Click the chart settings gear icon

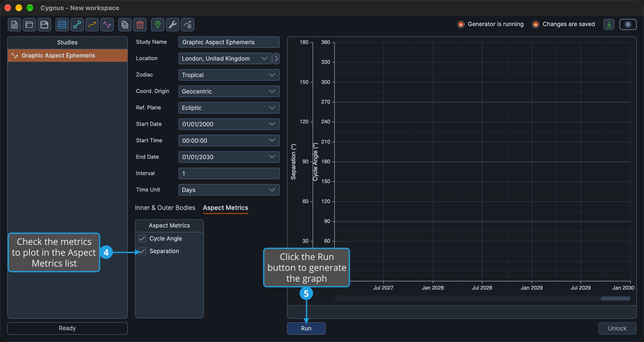pyautogui.click(x=188, y=25)
